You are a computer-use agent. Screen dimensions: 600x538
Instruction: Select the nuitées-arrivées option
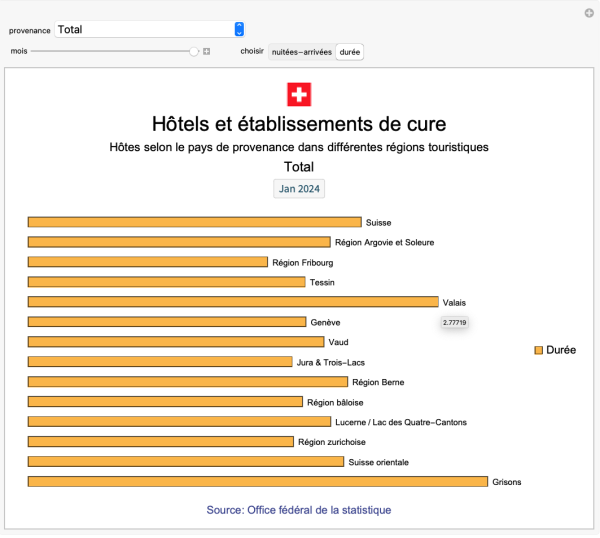coord(301,51)
